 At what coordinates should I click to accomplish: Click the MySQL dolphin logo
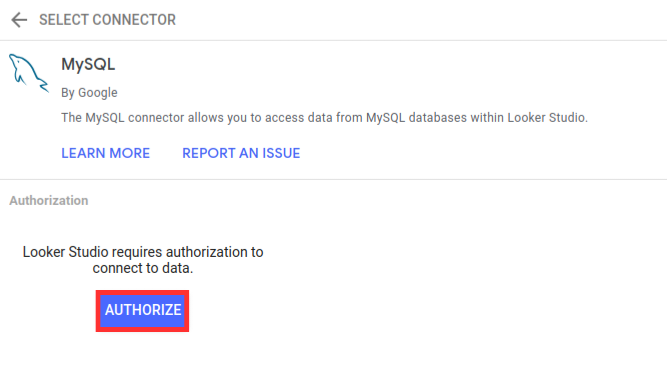tap(29, 73)
